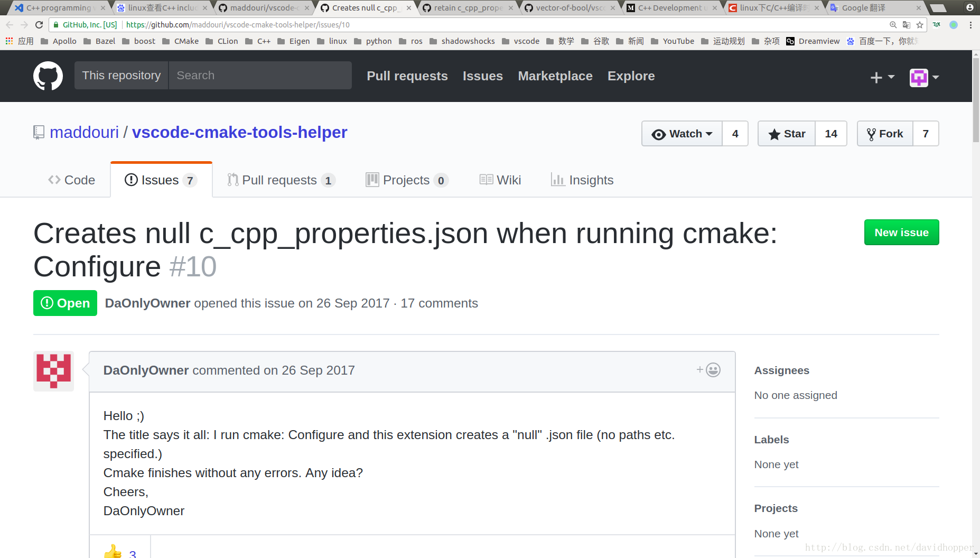The image size is (980, 558).
Task: Click the Assignees sidebar heading
Action: click(x=781, y=370)
